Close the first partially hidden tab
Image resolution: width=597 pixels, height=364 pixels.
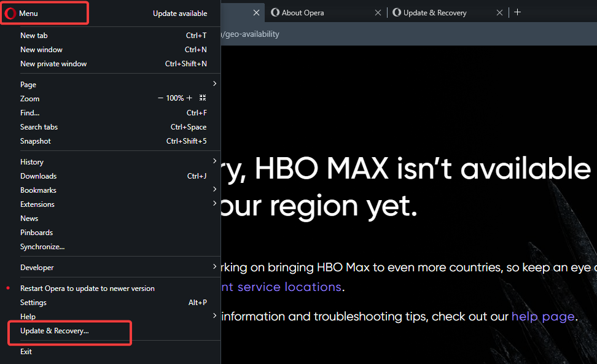(256, 12)
